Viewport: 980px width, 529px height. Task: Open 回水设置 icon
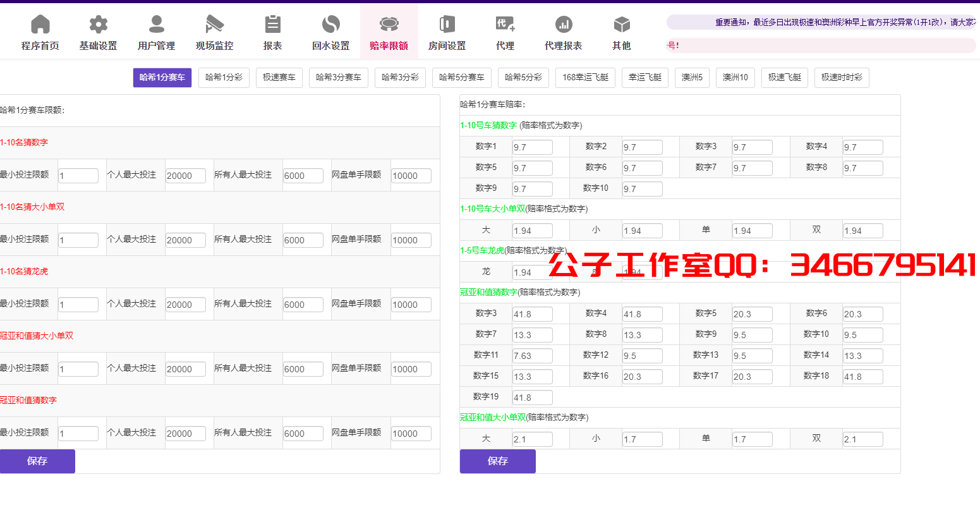point(331,25)
